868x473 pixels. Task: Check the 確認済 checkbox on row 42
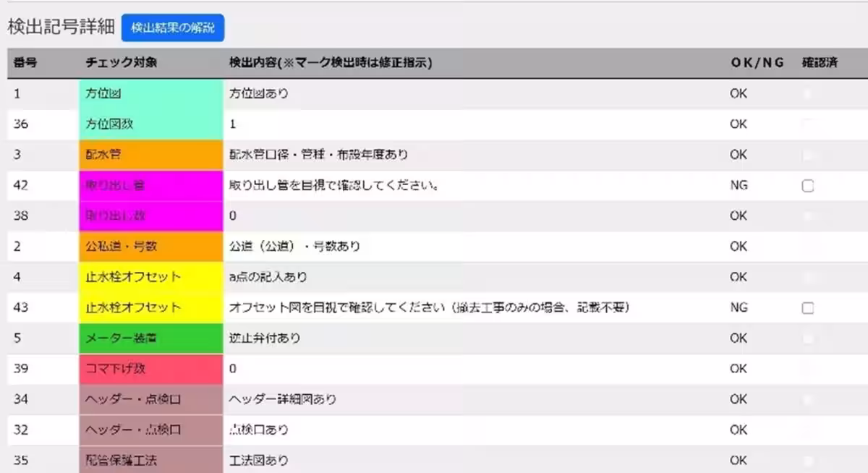807,184
